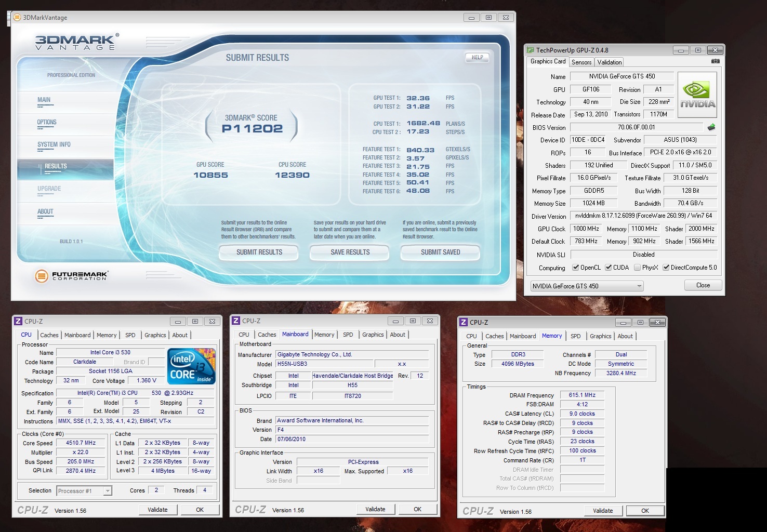Click the SUBMIT RESULTS button

(x=259, y=252)
